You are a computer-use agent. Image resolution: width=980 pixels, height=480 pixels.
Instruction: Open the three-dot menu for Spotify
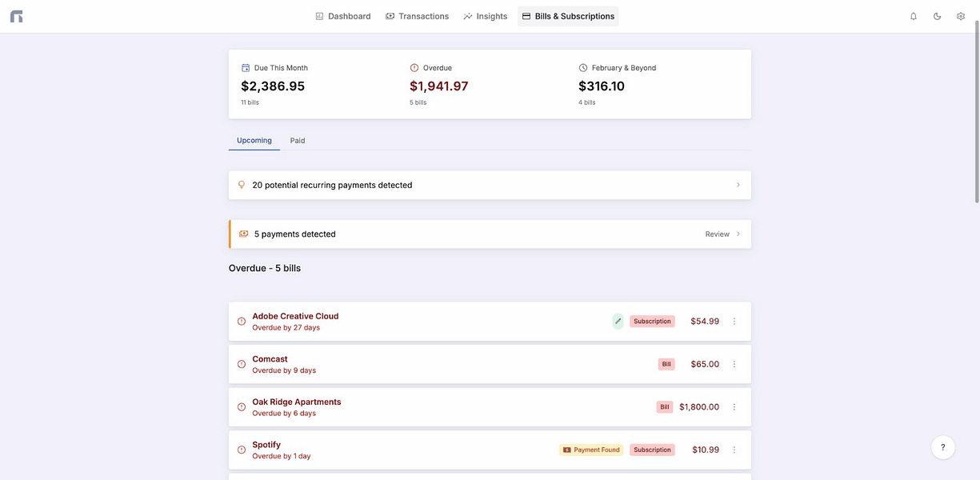pos(734,450)
